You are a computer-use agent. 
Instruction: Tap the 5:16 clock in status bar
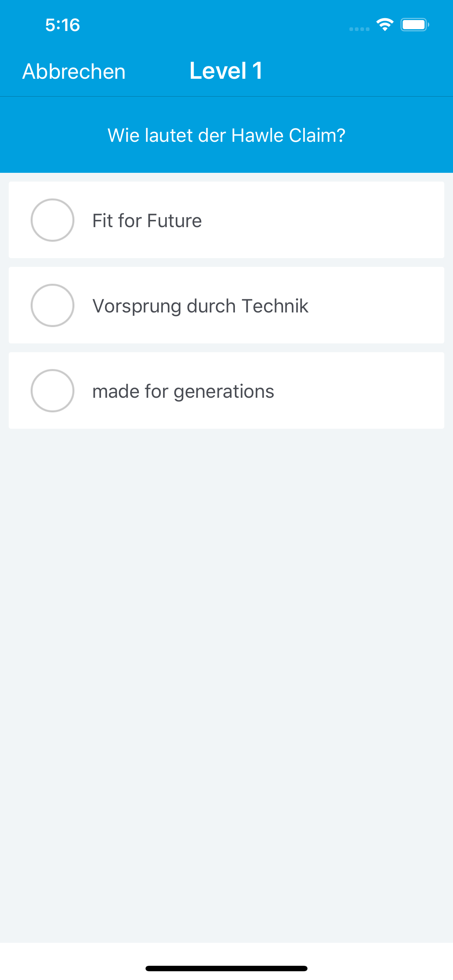coord(62,25)
